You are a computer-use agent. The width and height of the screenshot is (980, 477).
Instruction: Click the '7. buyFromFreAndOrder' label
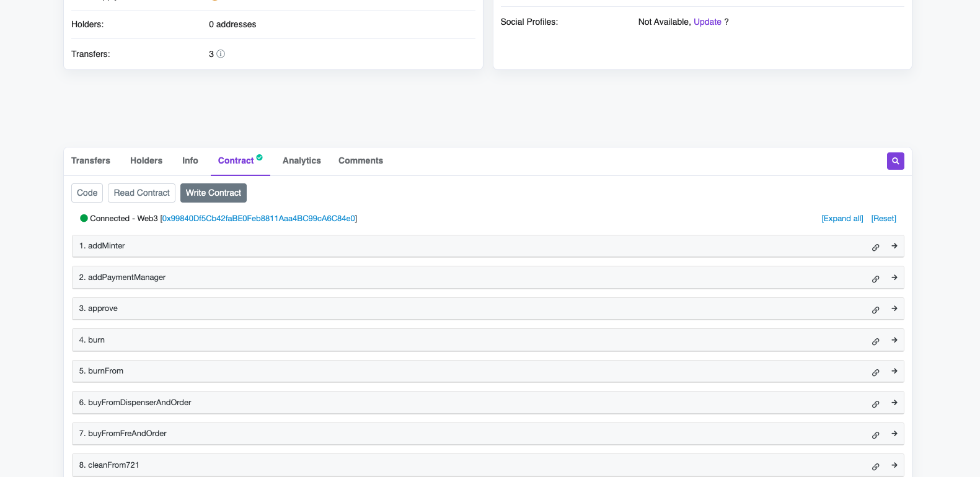[x=123, y=434]
